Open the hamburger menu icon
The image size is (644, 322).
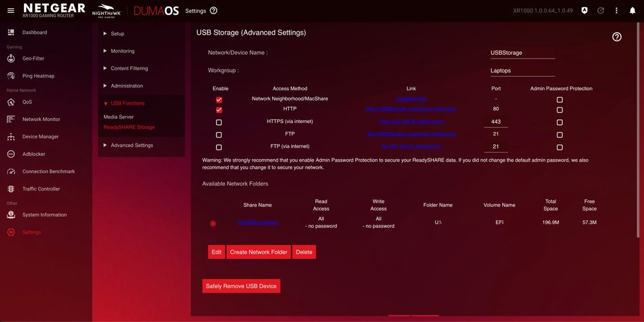(10, 11)
